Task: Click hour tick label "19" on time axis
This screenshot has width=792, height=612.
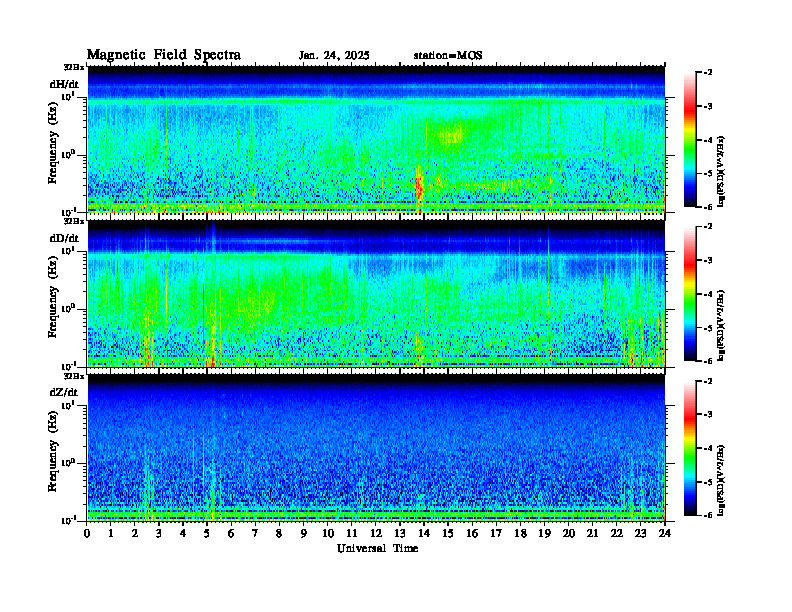Action: click(x=544, y=533)
